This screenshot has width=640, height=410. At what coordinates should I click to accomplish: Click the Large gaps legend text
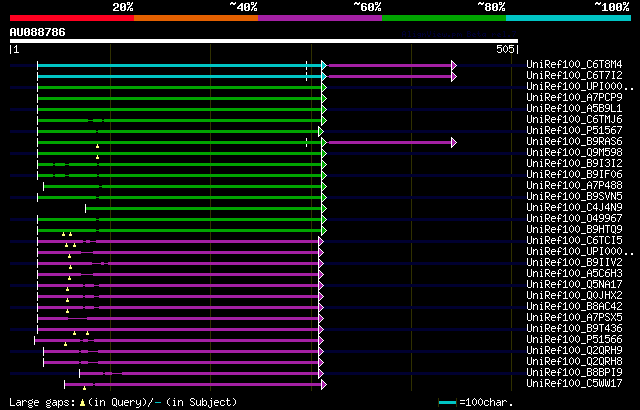pyautogui.click(x=123, y=402)
